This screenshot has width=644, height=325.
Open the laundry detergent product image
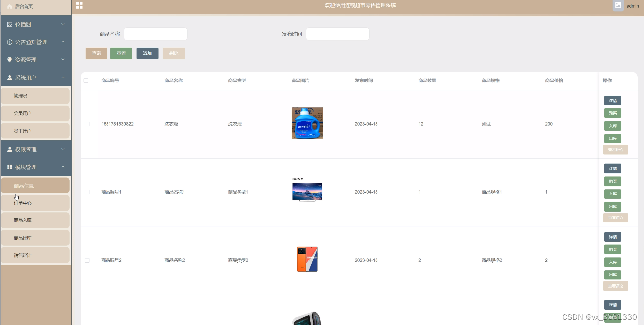click(x=307, y=123)
